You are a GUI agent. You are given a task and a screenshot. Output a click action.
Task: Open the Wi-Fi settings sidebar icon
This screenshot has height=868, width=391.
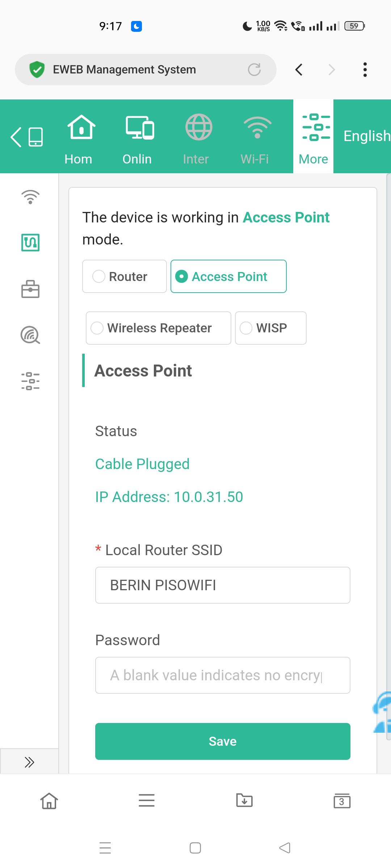point(30,197)
